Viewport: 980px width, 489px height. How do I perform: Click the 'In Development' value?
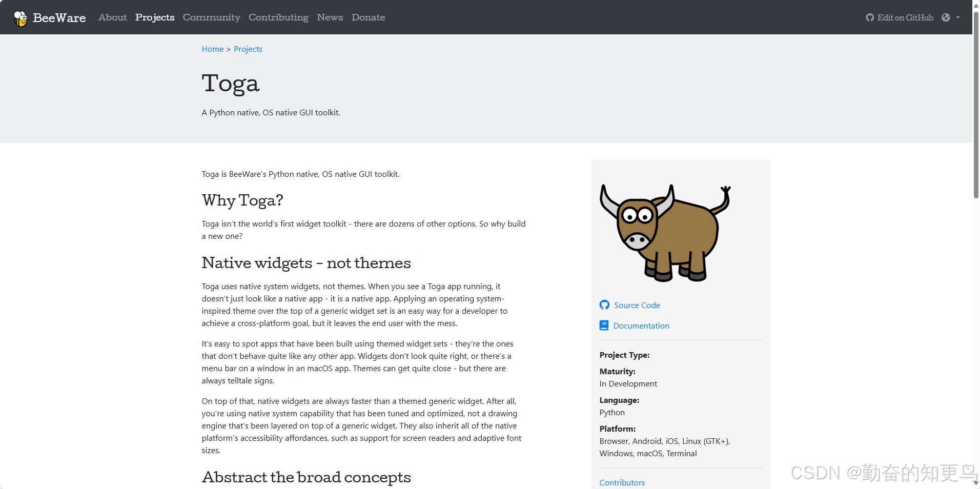tap(628, 384)
